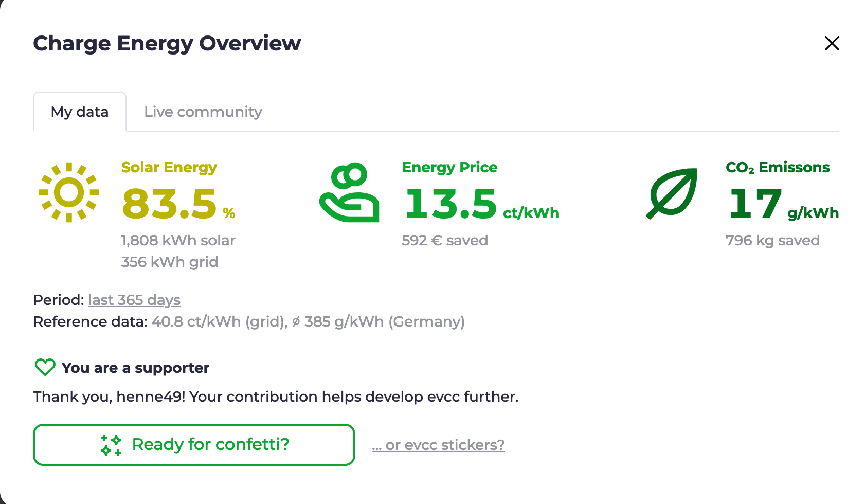Select the My data tab

[x=79, y=112]
